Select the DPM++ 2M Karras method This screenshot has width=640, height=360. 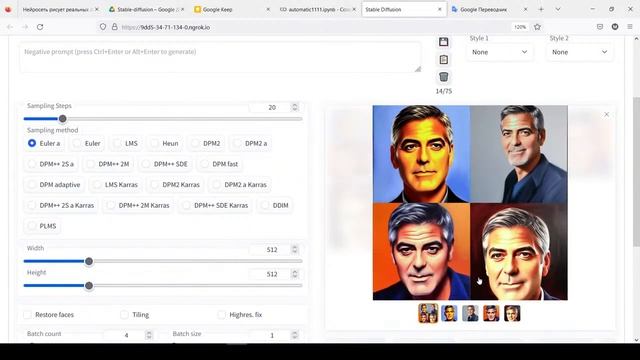click(x=138, y=205)
